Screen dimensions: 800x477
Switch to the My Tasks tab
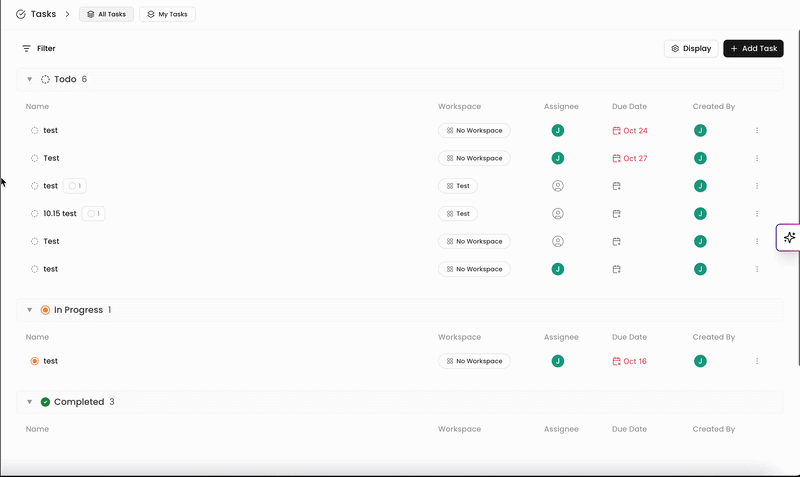(x=167, y=14)
